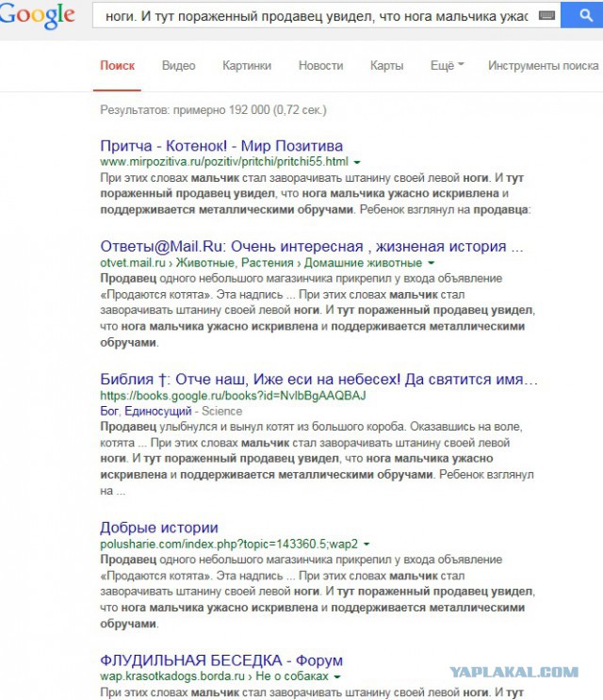603x700 pixels.
Task: Click the Google logo
Action: (37, 16)
